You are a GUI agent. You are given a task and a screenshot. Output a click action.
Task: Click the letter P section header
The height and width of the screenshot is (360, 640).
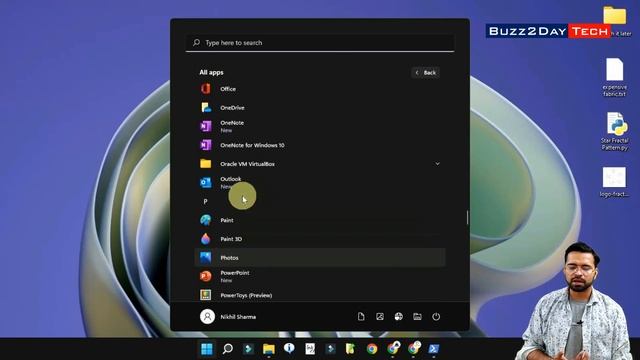(x=205, y=201)
